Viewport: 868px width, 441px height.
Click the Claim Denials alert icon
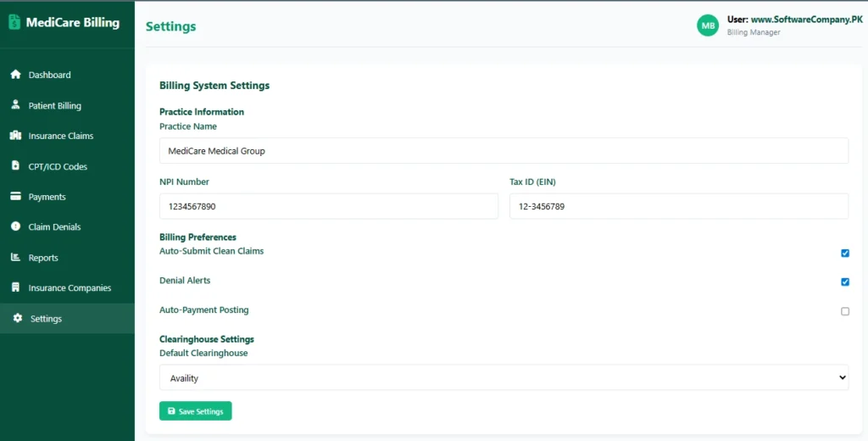click(15, 227)
